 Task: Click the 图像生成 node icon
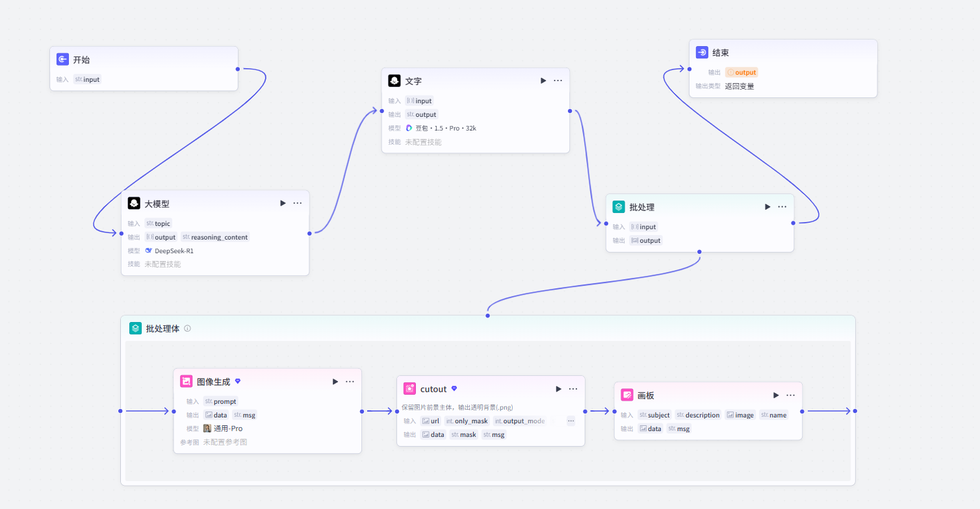click(x=187, y=381)
